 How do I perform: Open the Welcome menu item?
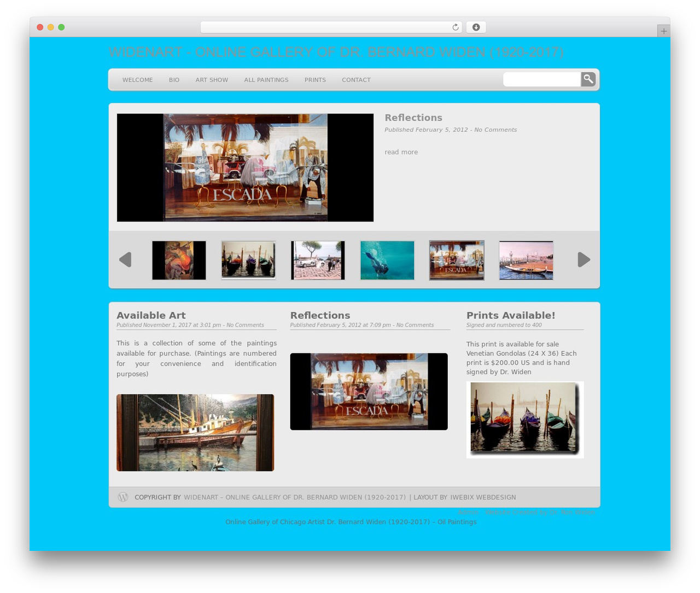(138, 80)
